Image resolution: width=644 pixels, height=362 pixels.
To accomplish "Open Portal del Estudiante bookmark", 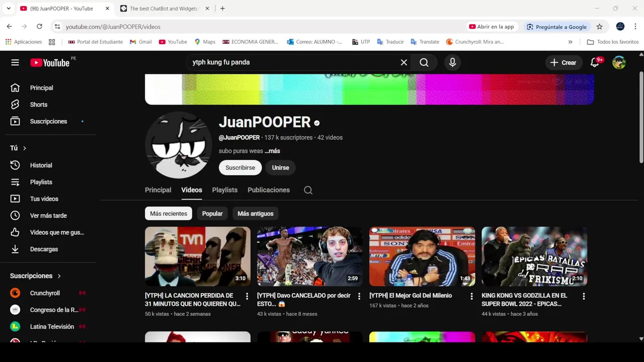I will click(x=95, y=42).
